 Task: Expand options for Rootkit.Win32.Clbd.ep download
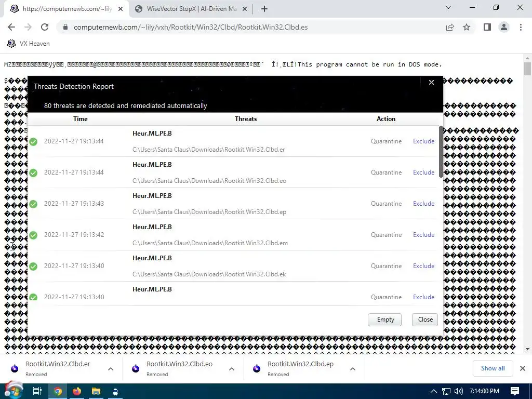[x=353, y=369]
